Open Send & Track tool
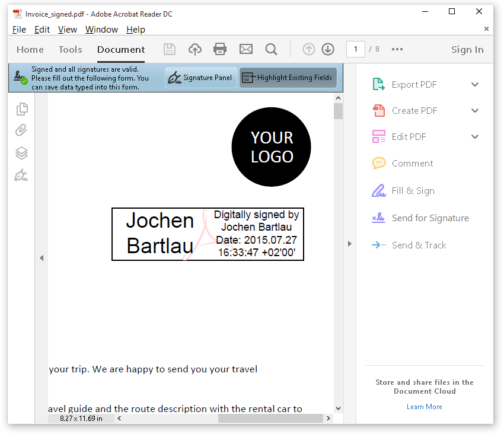The height and width of the screenshot is (434, 504). [409, 245]
